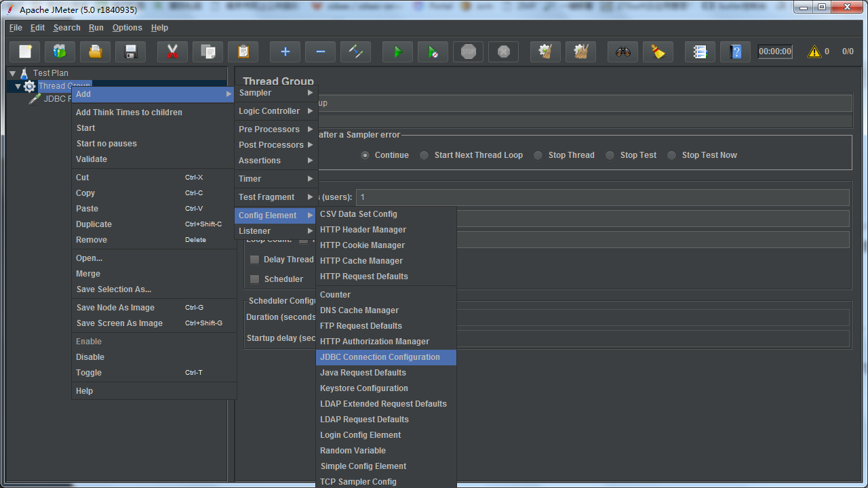The height and width of the screenshot is (488, 868).
Task: Click Start no pauses toolbar icon
Action: [433, 52]
